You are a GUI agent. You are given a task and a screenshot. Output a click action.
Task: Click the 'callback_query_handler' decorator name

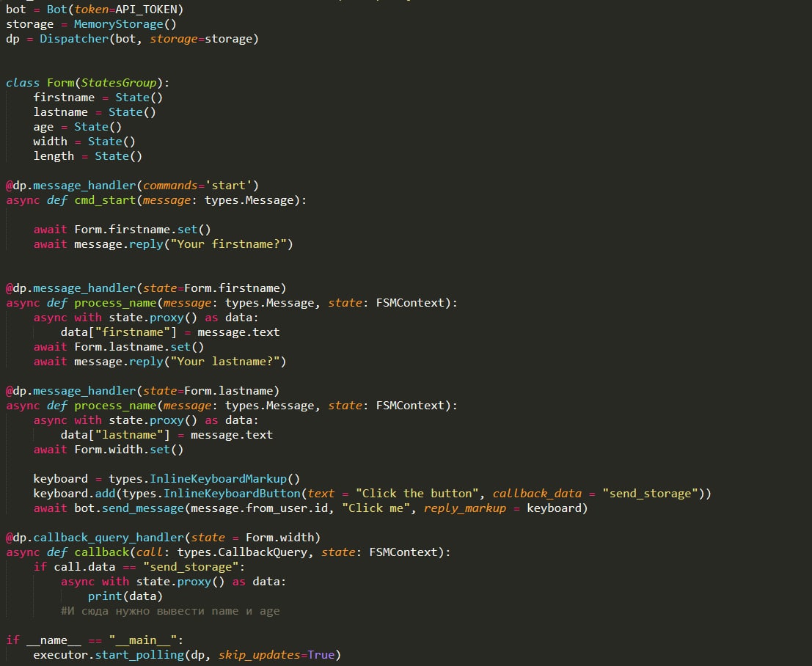[109, 538]
